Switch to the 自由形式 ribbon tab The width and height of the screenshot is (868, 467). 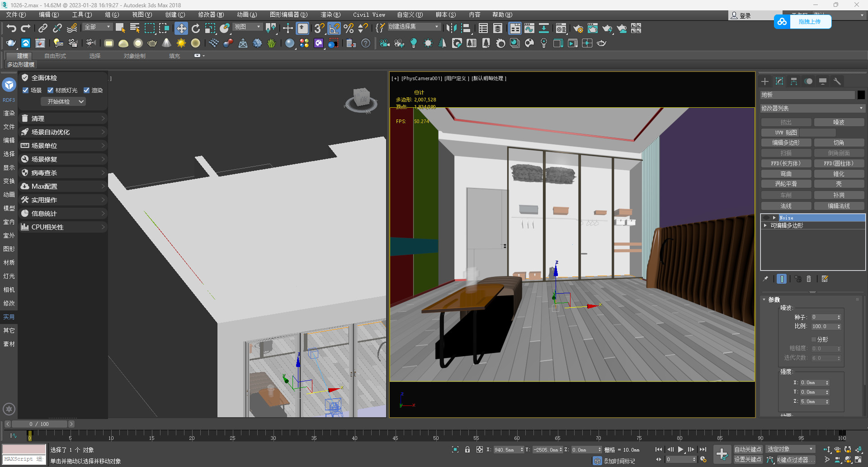[55, 56]
